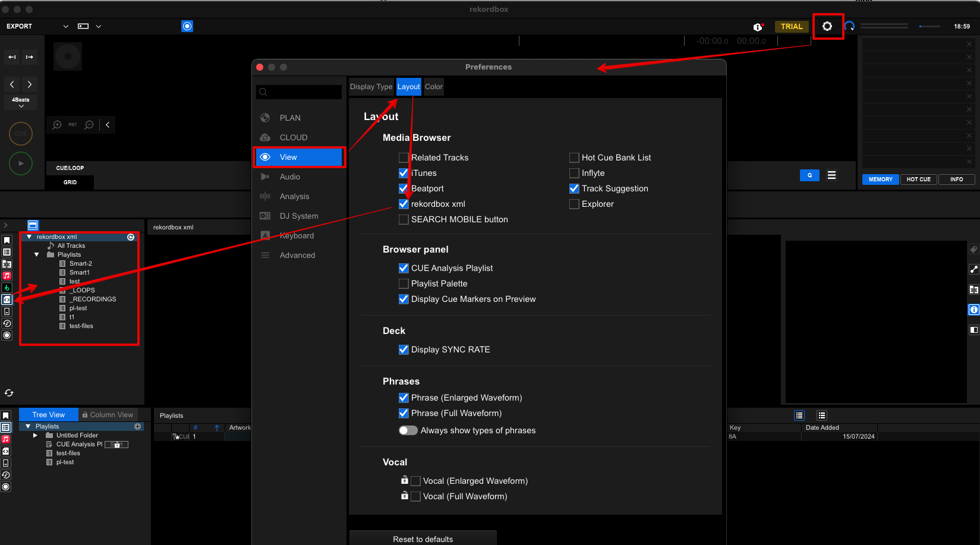Toggle the split-panel icon on the right strip
980x545 pixels.
pyautogui.click(x=973, y=330)
